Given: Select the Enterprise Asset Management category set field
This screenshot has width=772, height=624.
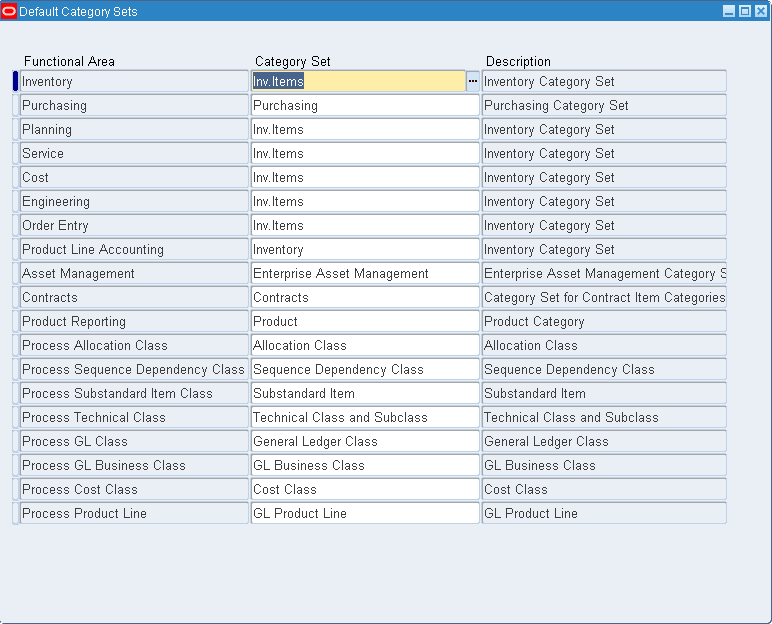Looking at the screenshot, I should 365,273.
